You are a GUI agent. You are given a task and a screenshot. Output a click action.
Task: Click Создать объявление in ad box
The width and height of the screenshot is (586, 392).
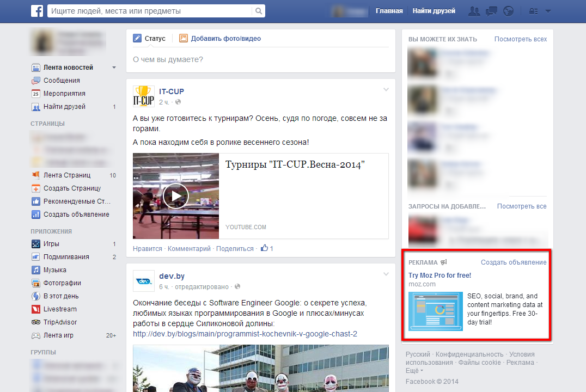514,262
